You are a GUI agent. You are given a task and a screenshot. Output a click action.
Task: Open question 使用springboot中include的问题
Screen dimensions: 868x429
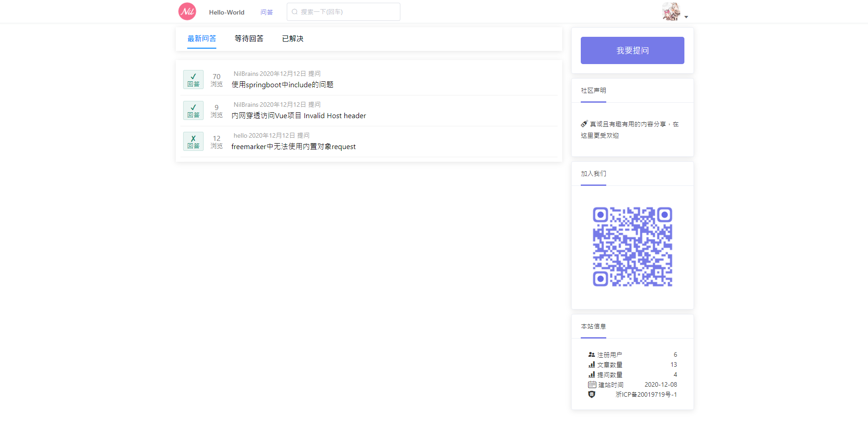[283, 85]
